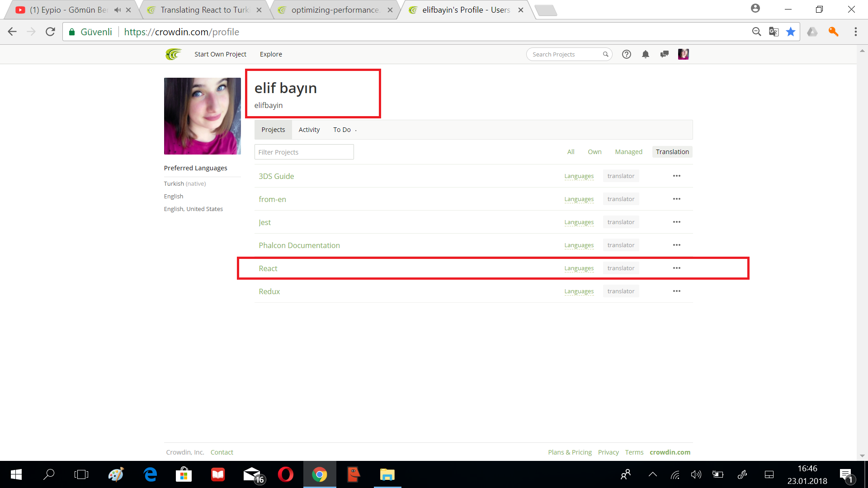
Task: Open Microsoft Edge from taskbar
Action: click(150, 474)
